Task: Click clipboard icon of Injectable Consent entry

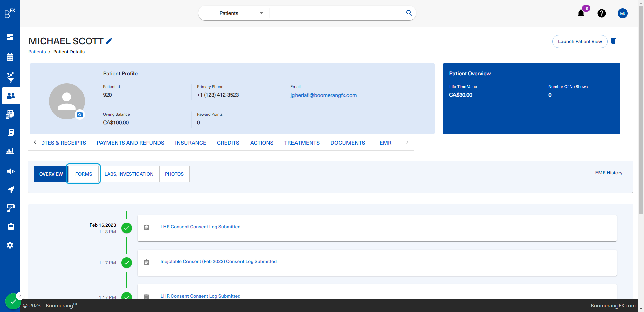Action: tap(146, 262)
